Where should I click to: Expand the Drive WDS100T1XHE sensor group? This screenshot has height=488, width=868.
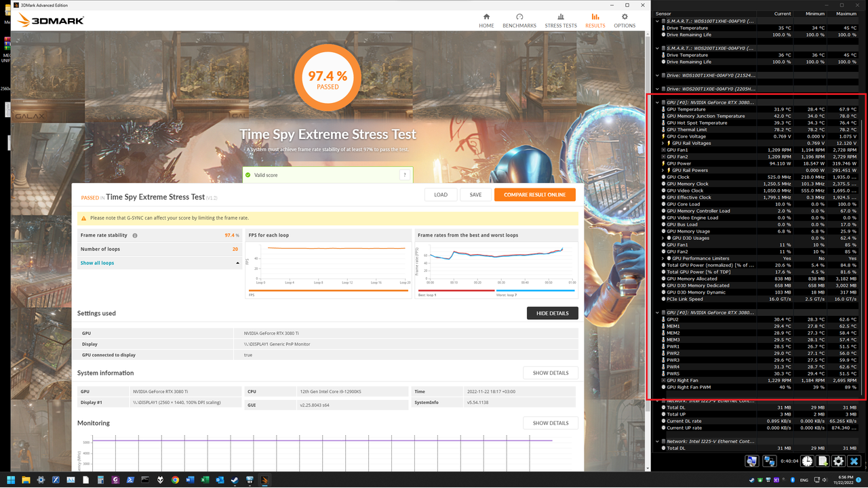pyautogui.click(x=656, y=75)
